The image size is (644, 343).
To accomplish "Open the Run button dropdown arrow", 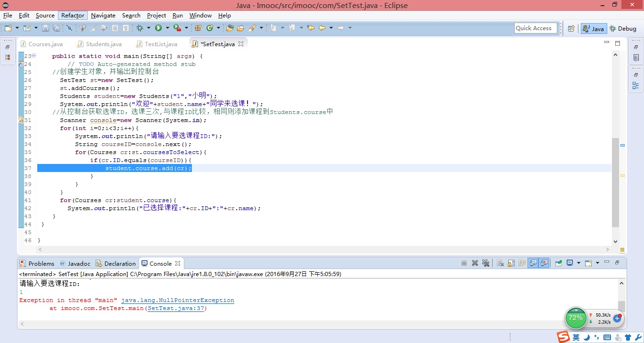I will coord(167,27).
